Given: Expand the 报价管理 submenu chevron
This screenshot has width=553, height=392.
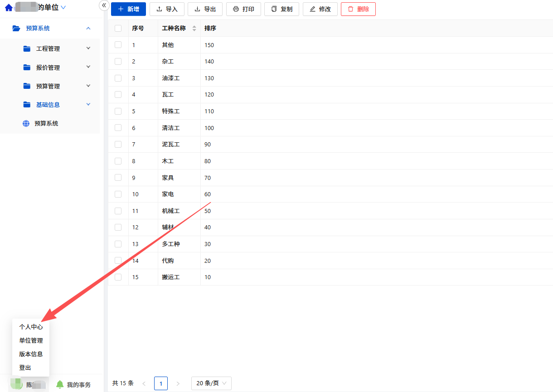Looking at the screenshot, I should [88, 67].
